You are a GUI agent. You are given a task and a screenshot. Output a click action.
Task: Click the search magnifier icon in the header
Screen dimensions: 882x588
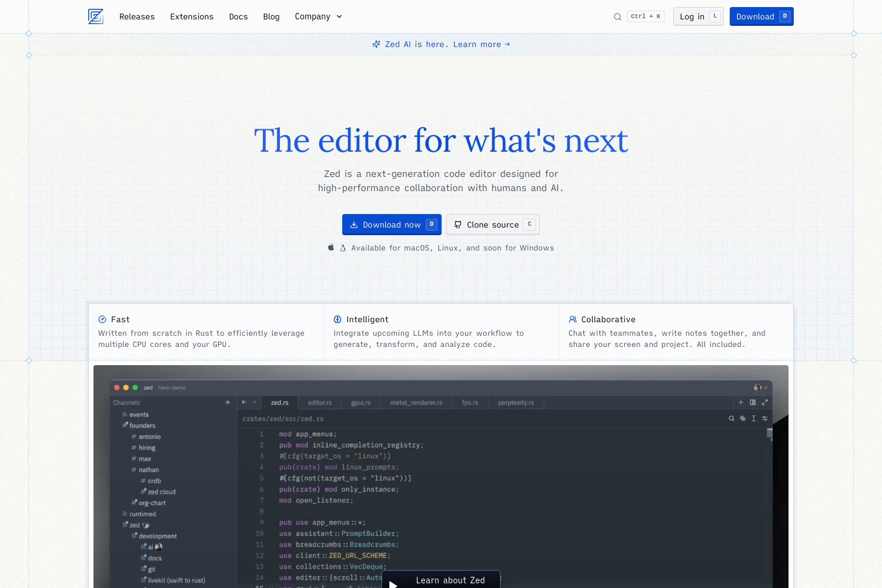(x=617, y=16)
